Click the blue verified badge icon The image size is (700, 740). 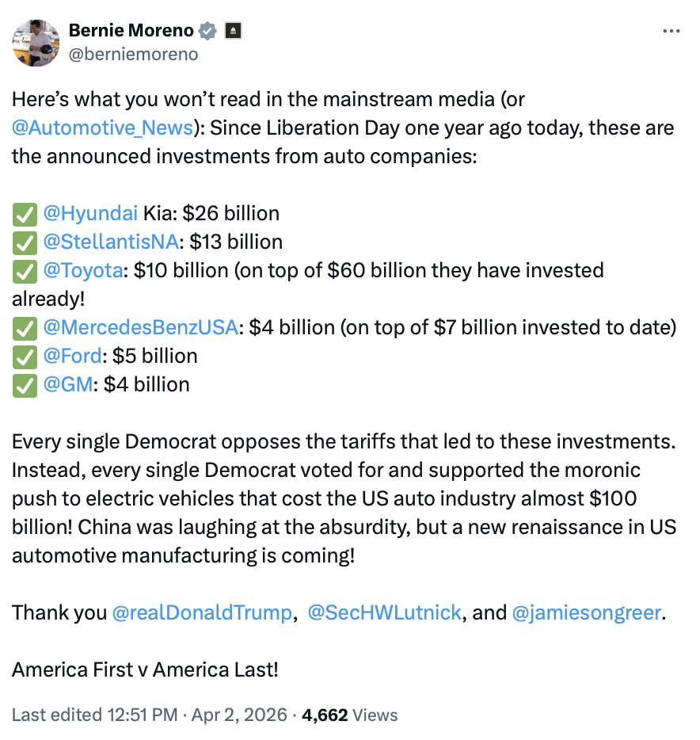(x=207, y=31)
